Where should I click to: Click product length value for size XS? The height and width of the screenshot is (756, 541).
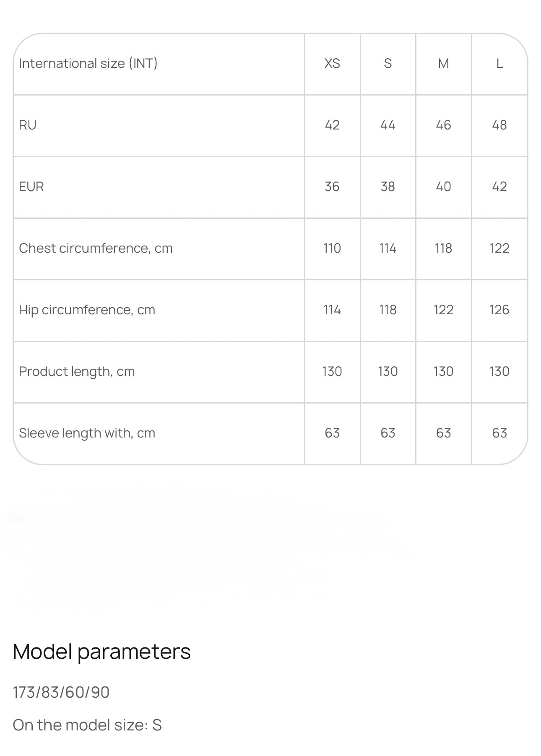pos(332,372)
